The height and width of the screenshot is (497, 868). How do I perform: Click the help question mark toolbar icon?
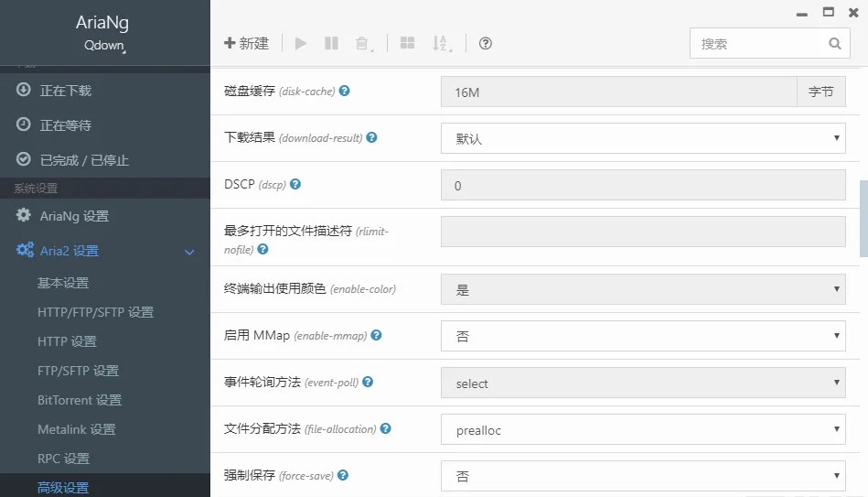(486, 43)
